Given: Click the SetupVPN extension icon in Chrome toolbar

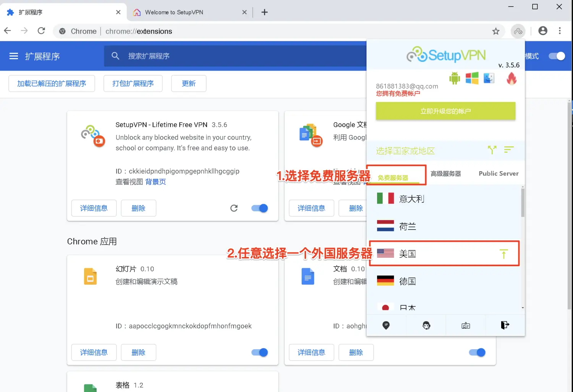Looking at the screenshot, I should [x=518, y=31].
